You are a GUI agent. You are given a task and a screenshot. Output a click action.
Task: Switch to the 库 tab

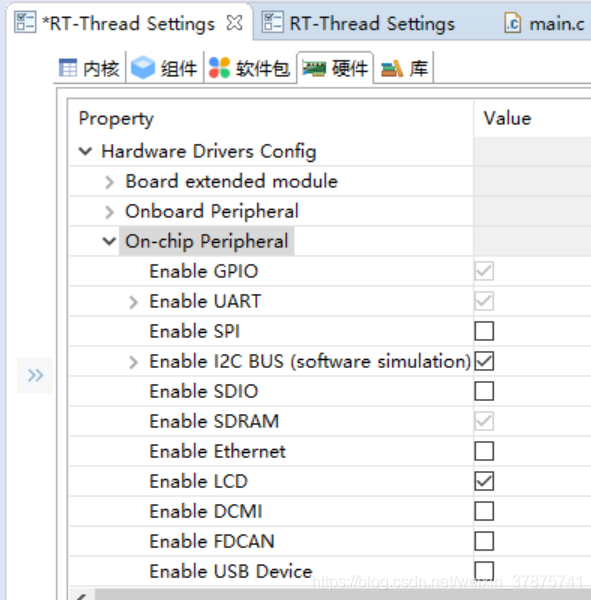pyautogui.click(x=405, y=68)
